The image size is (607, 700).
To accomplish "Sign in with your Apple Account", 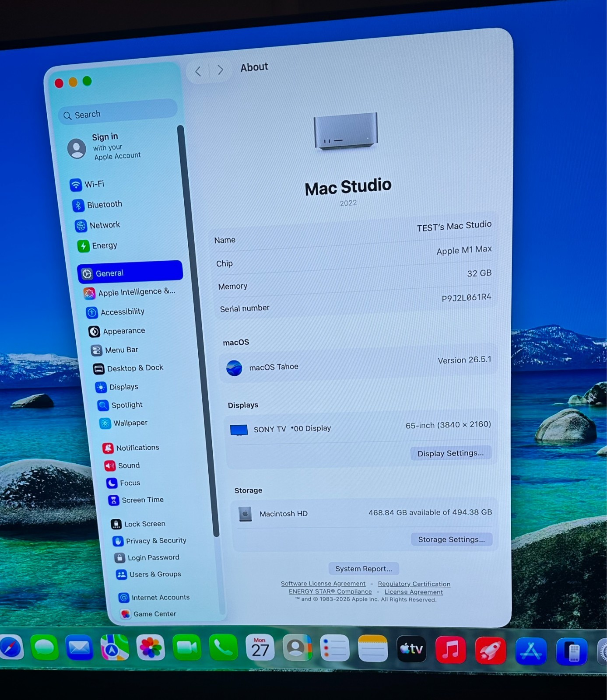I will point(105,147).
